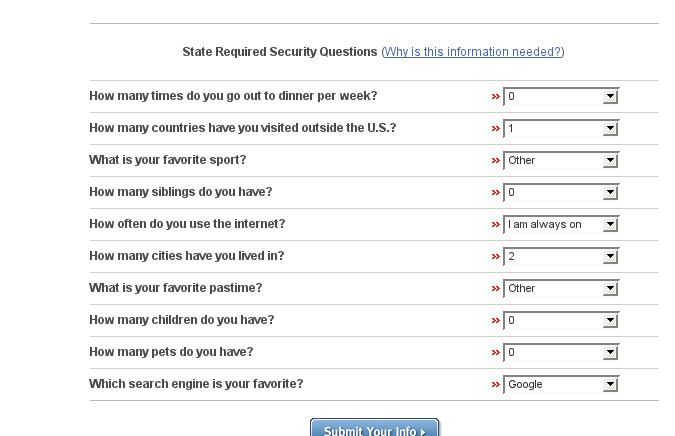This screenshot has height=436, width=675.
Task: Click the 'Why is this information needed?' link
Action: 473,52
